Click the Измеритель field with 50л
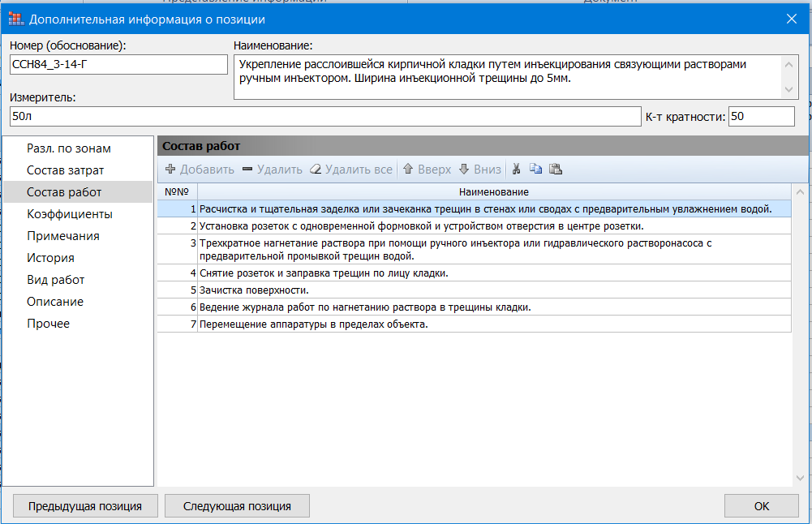812x524 pixels. point(325,116)
